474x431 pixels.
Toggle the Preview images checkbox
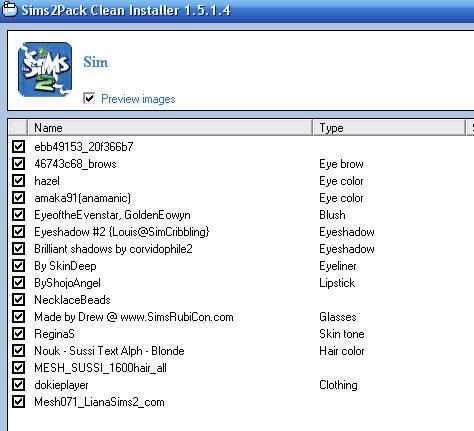pos(89,98)
